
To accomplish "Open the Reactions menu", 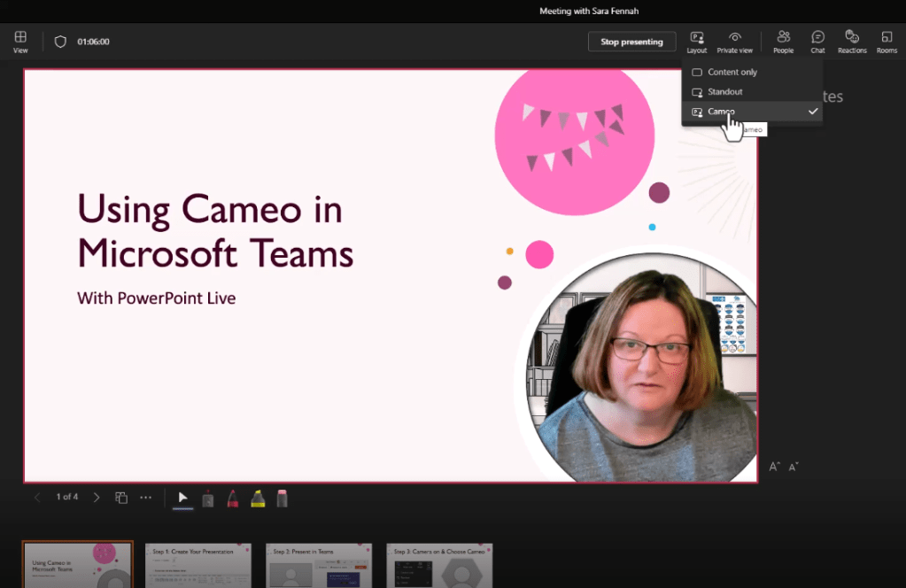I will point(852,41).
